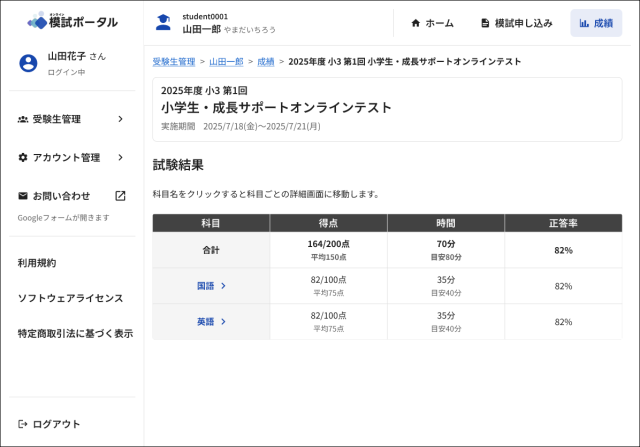Open the 英語 subject result link
Viewport: 640px width, 447px height.
[206, 322]
